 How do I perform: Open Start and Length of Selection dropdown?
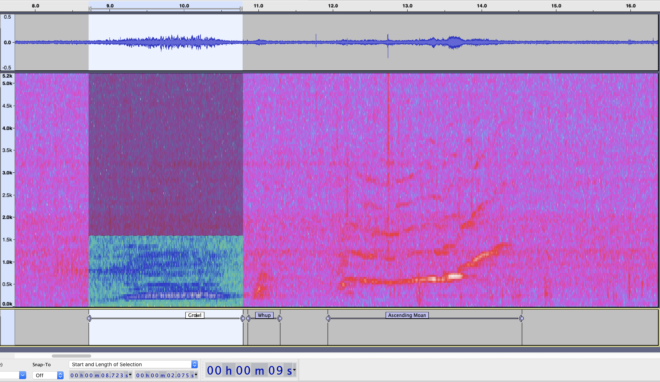[x=133, y=364]
